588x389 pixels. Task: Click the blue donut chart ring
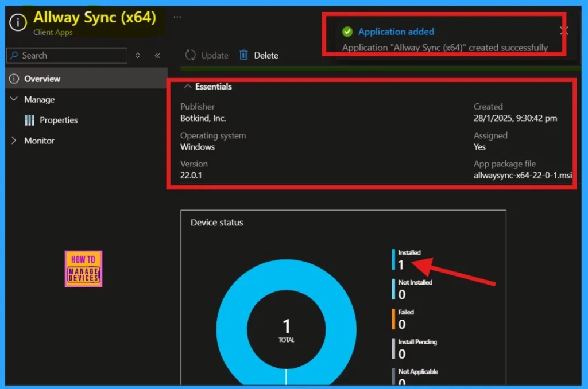point(233,330)
